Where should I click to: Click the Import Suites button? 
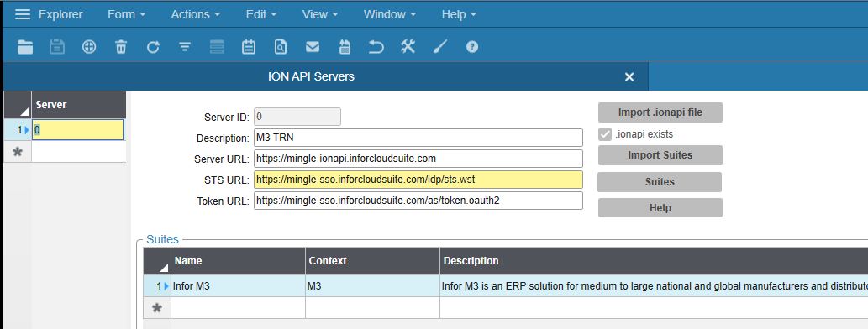(660, 154)
